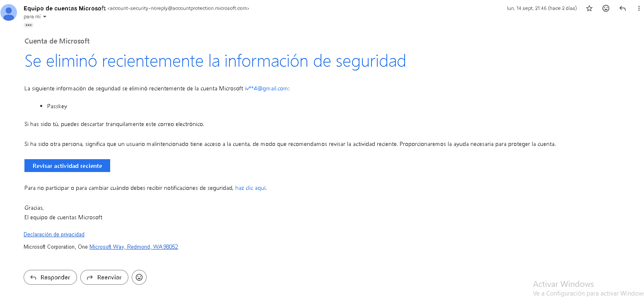The width and height of the screenshot is (644, 303).
Task: Click the 'Reenviar' button
Action: (x=104, y=277)
